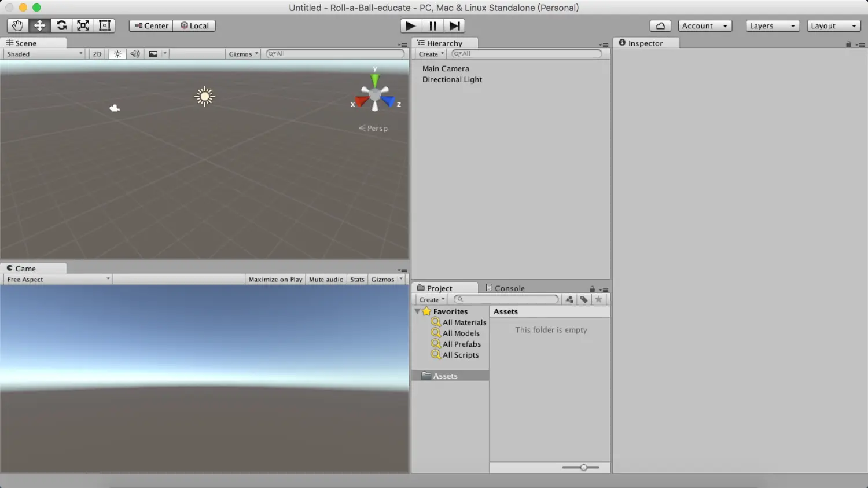Viewport: 868px width, 488px height.
Task: Toggle Inspector panel lock icon
Action: pos(848,44)
